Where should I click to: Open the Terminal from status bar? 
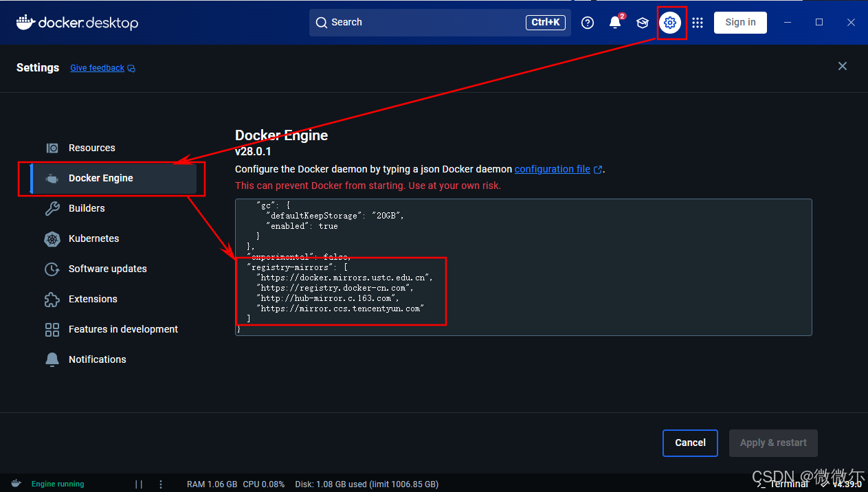pos(782,484)
